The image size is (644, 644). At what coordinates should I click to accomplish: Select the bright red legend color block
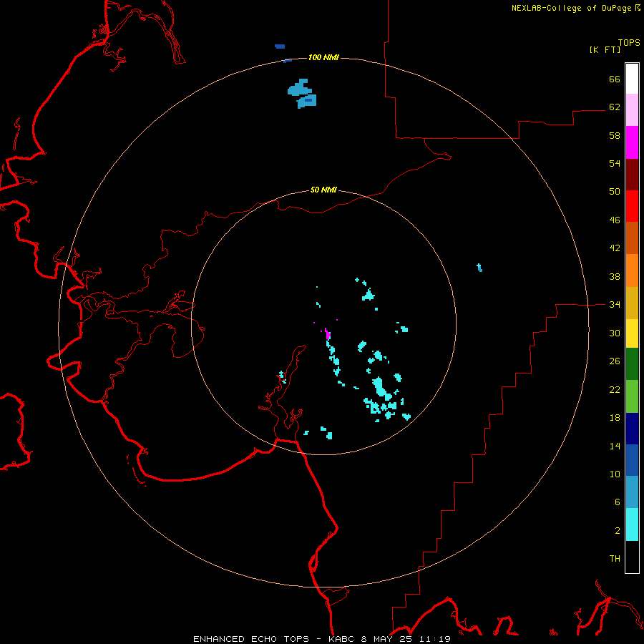[632, 206]
